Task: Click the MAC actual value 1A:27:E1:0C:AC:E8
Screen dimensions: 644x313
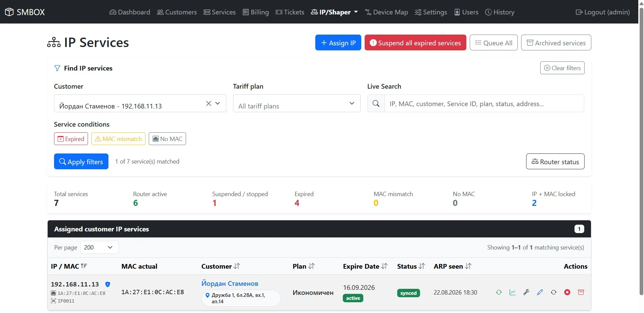Action: (152, 292)
